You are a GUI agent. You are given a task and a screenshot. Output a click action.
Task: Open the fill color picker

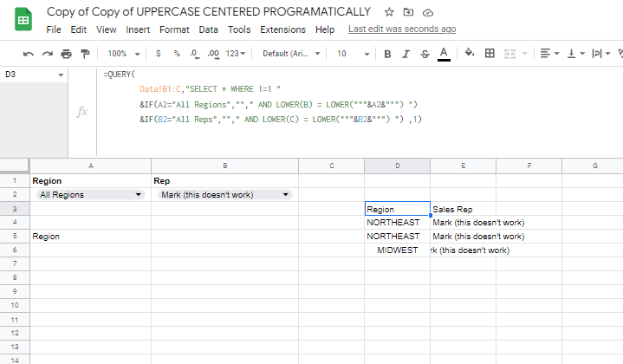click(x=470, y=53)
